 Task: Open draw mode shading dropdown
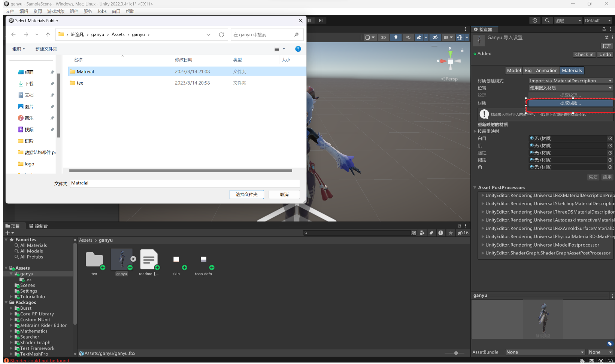click(x=370, y=37)
